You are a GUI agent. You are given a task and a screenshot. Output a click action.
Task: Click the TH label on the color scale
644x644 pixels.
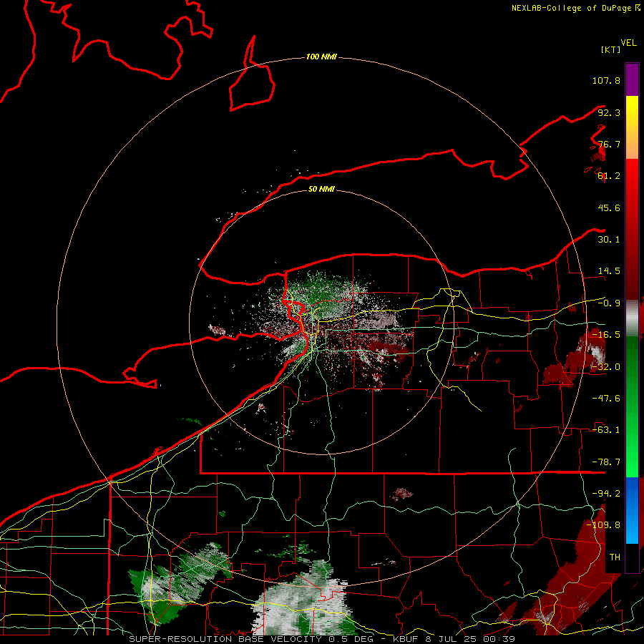click(615, 557)
